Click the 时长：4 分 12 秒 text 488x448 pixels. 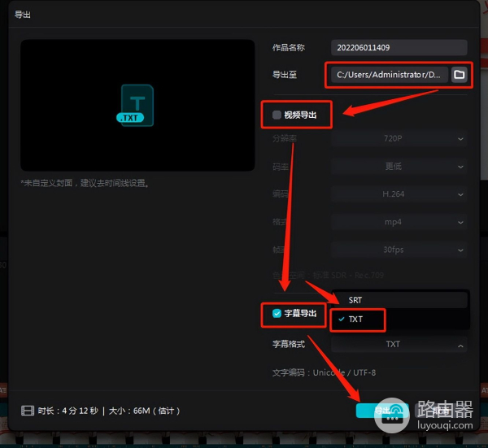(x=68, y=411)
